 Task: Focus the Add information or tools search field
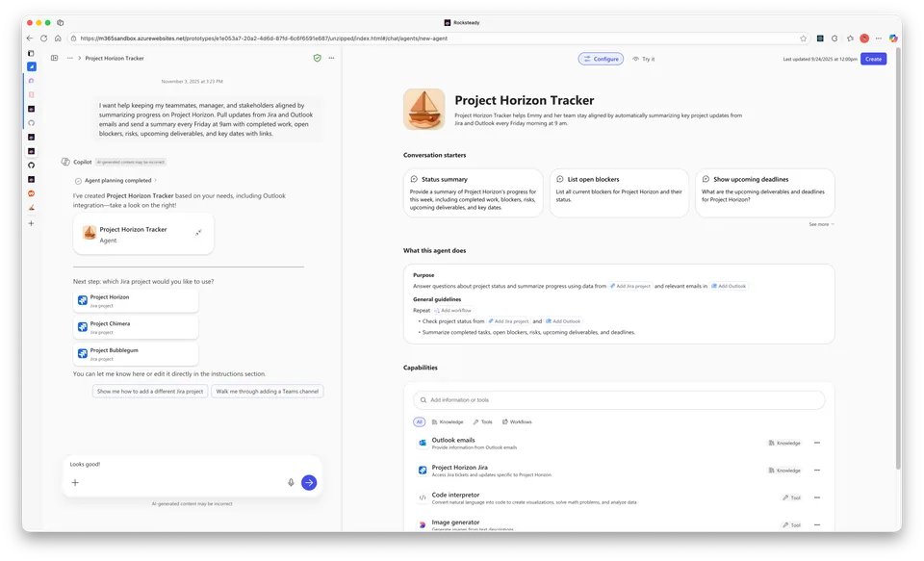coord(619,400)
